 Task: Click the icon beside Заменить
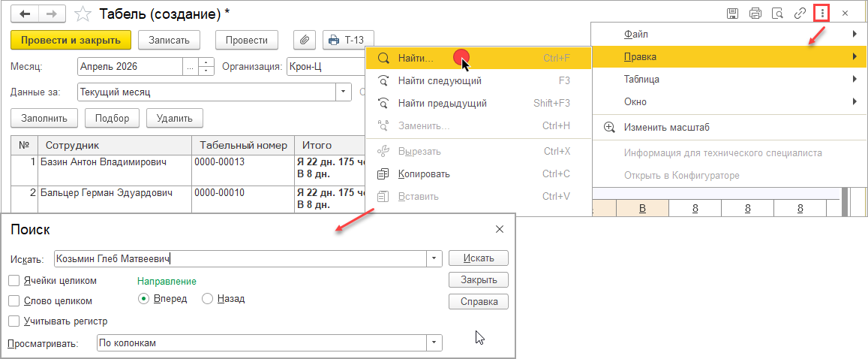point(383,125)
